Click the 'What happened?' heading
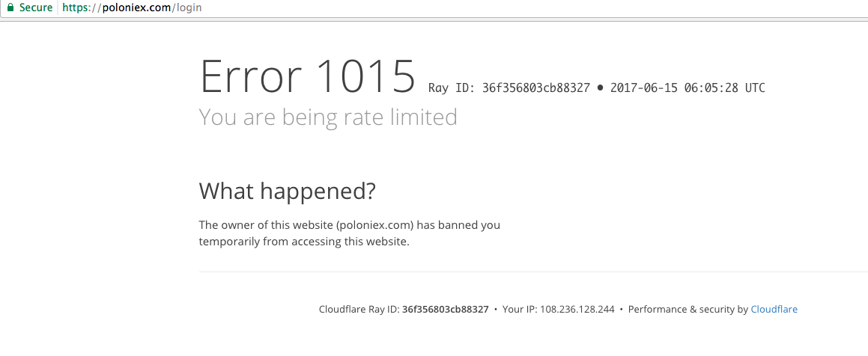The height and width of the screenshot is (356, 868). pos(287,191)
